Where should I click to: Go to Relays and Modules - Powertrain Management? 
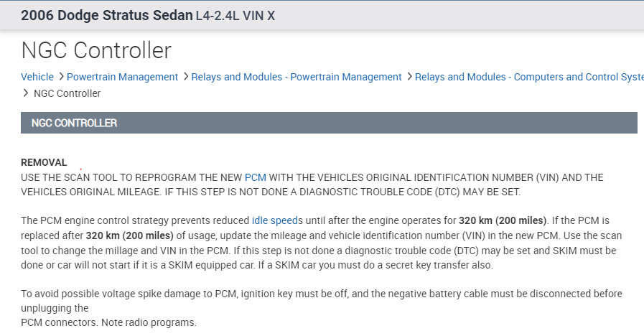[x=297, y=77]
